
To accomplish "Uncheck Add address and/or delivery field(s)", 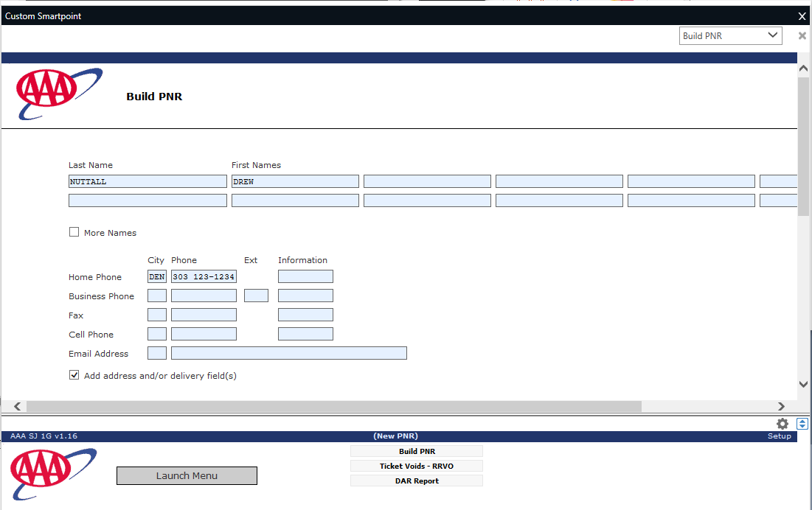I will coord(74,374).
